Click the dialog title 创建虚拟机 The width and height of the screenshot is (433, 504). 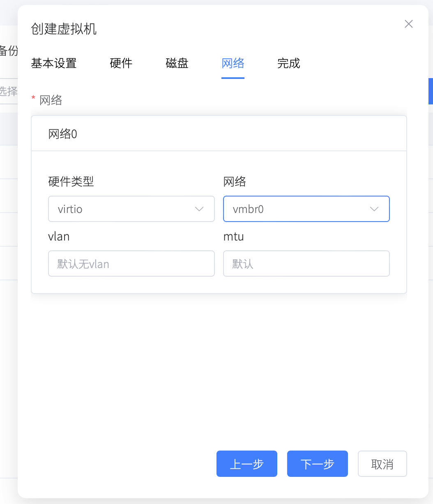64,29
